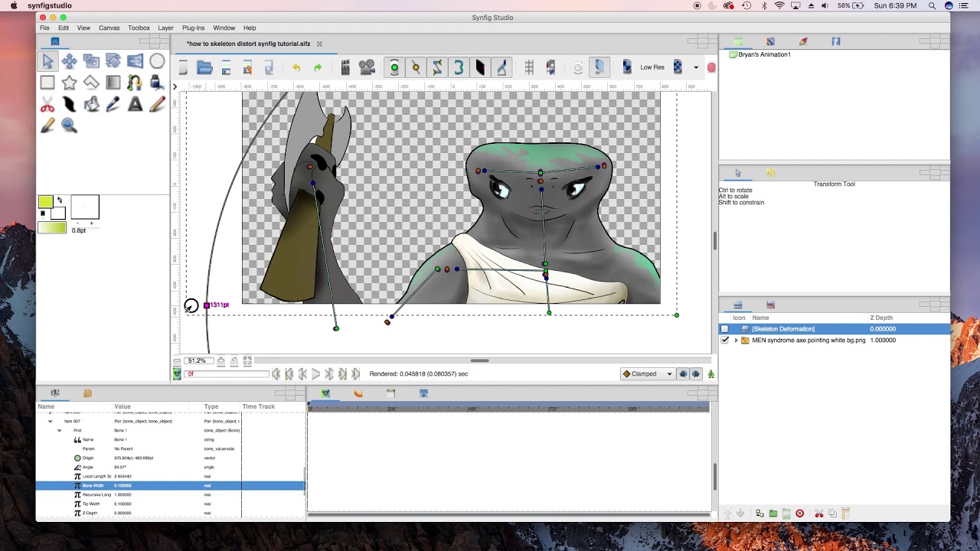
Task: Select the Spline tool
Action: pos(135,83)
